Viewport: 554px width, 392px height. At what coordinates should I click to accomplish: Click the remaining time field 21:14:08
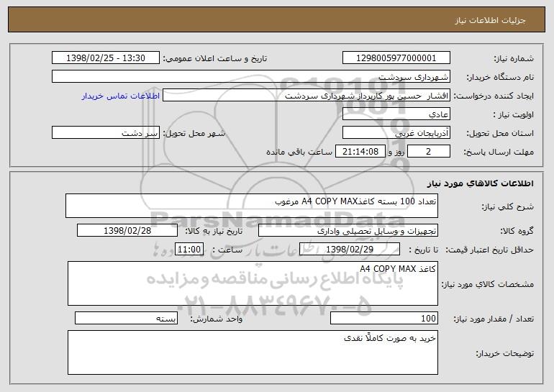point(360,152)
